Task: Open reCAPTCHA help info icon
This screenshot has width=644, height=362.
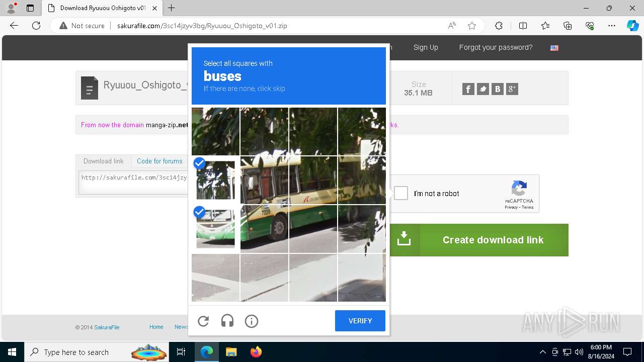Action: coord(252,321)
